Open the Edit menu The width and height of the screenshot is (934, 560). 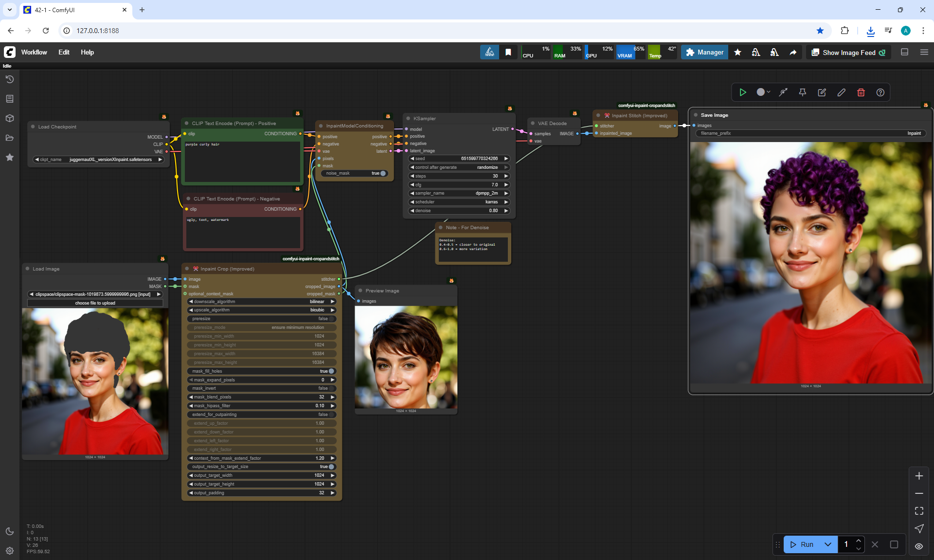(x=64, y=53)
